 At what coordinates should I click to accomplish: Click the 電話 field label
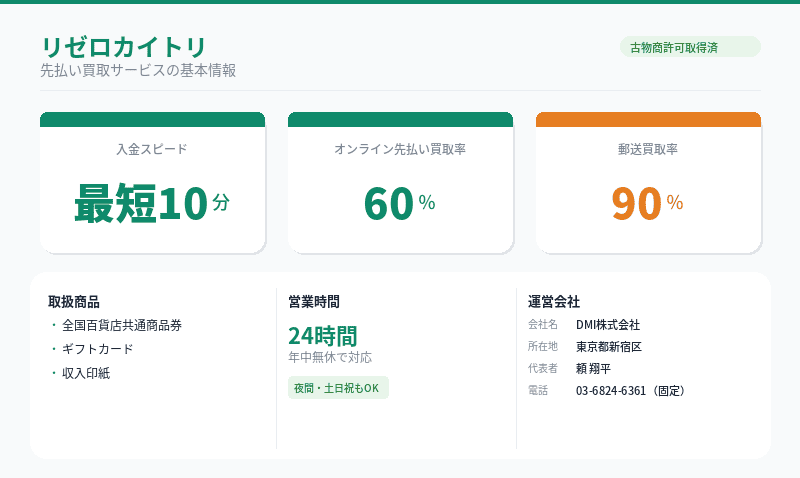(x=538, y=390)
